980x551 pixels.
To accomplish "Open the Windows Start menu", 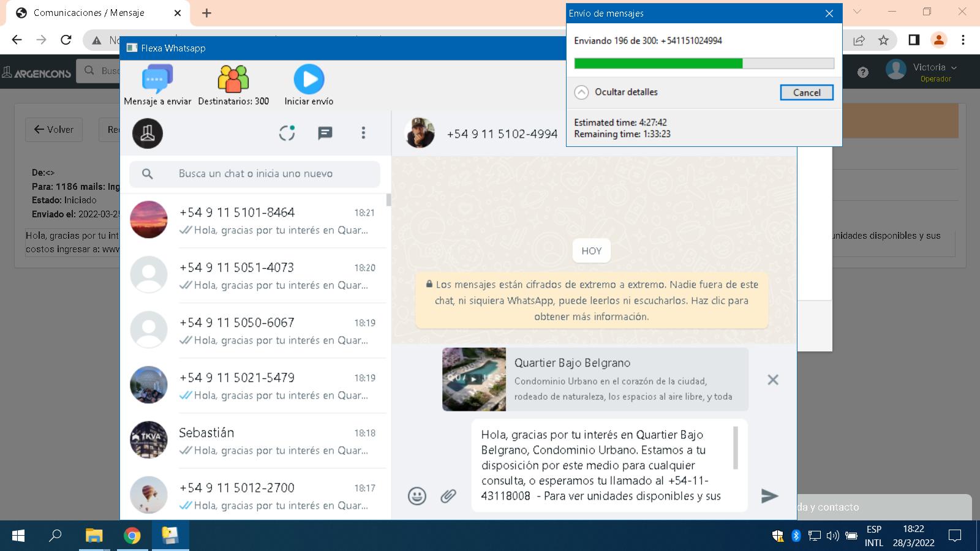I will 18,536.
